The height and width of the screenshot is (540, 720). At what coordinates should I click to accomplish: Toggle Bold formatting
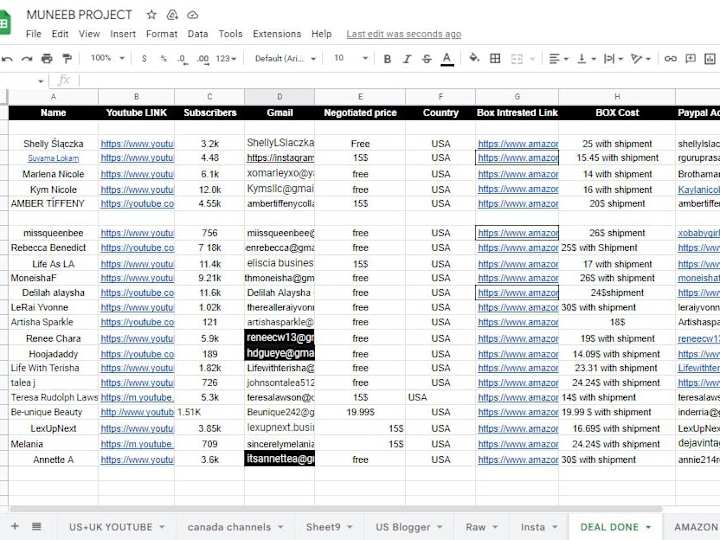click(x=387, y=59)
